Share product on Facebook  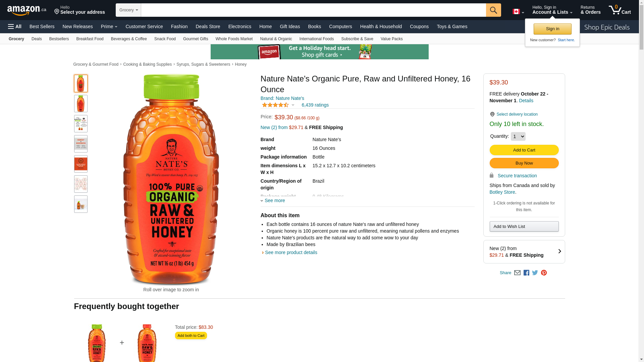click(526, 273)
